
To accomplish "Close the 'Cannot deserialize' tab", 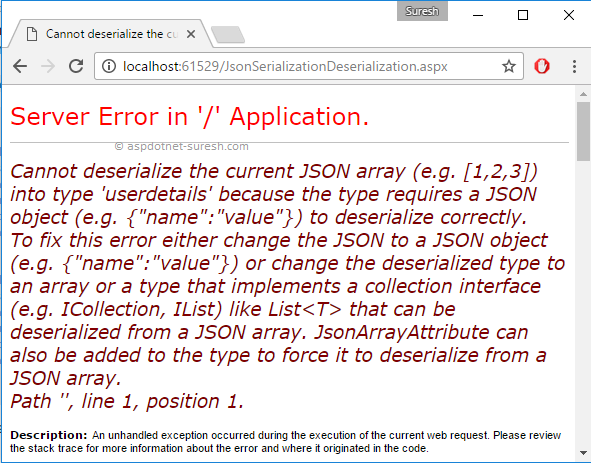I will tap(191, 34).
